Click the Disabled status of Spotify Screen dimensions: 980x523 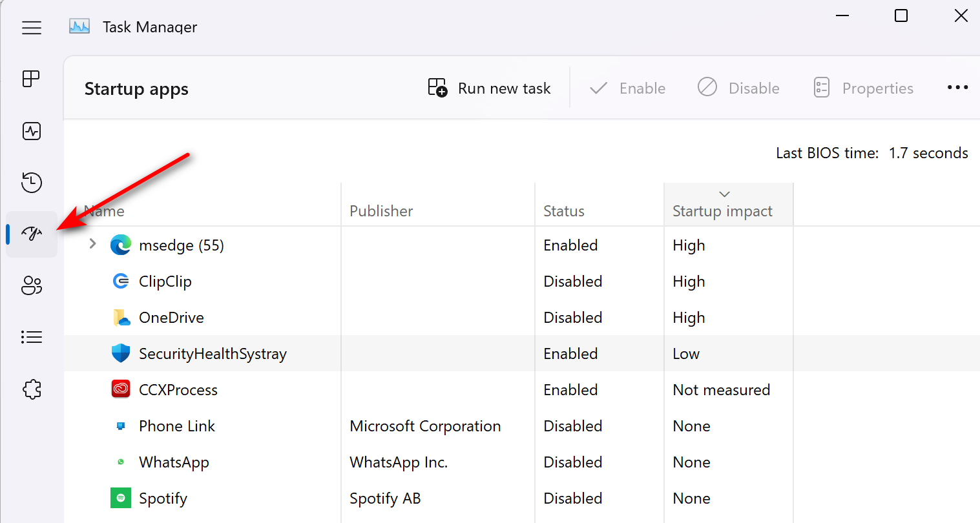(x=573, y=498)
